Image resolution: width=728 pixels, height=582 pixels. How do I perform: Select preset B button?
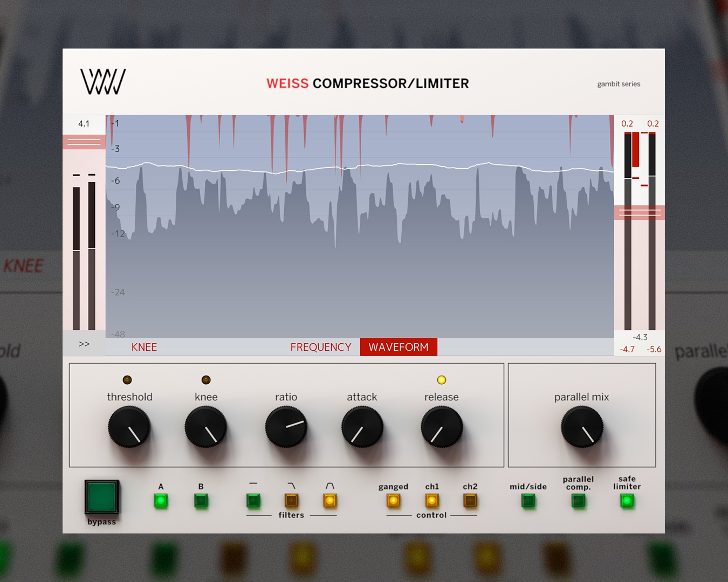[x=201, y=501]
